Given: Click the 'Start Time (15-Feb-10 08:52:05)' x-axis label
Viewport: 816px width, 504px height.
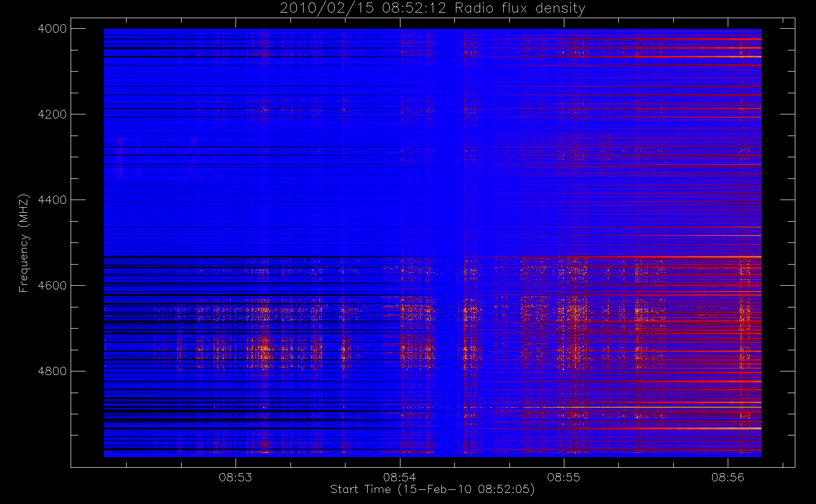Looking at the screenshot, I should 432,489.
